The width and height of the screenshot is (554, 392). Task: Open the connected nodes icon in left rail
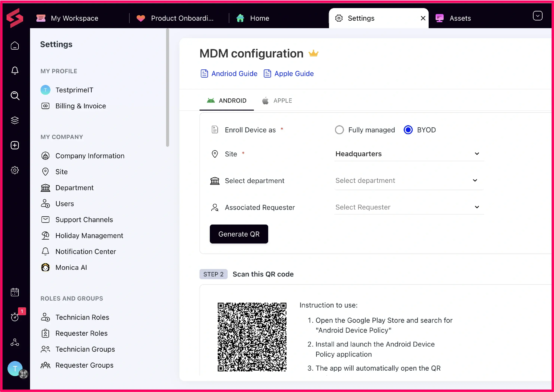(15, 342)
